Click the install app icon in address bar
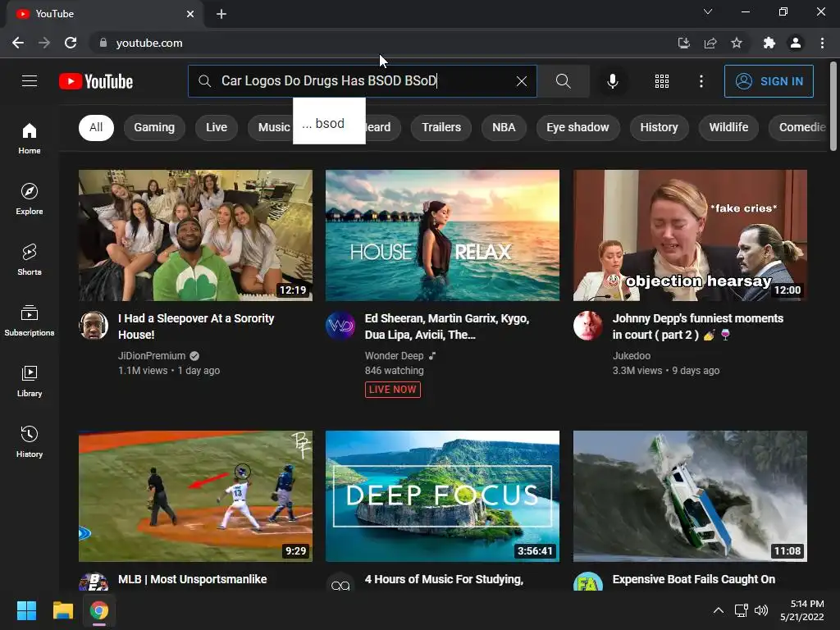840x630 pixels. [684, 43]
